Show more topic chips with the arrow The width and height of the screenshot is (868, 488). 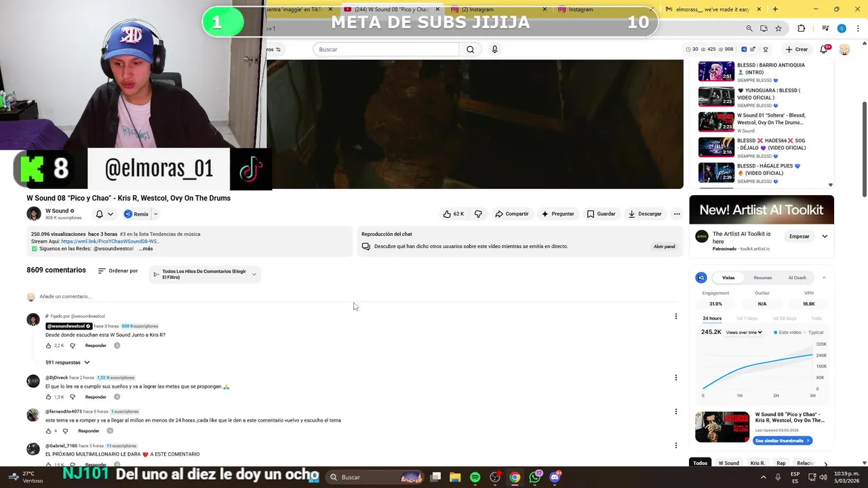[x=825, y=464]
